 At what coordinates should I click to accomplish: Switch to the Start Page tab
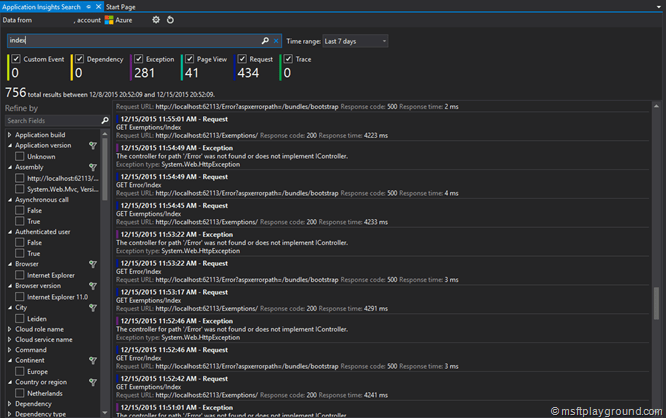[x=121, y=7]
